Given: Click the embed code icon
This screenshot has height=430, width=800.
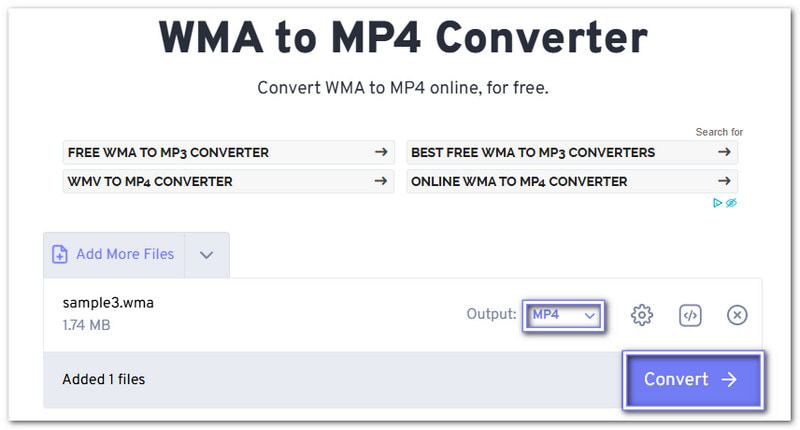Looking at the screenshot, I should pyautogui.click(x=690, y=315).
